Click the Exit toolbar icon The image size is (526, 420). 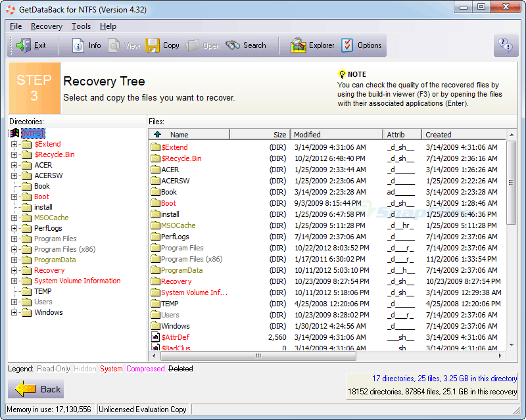[26, 45]
